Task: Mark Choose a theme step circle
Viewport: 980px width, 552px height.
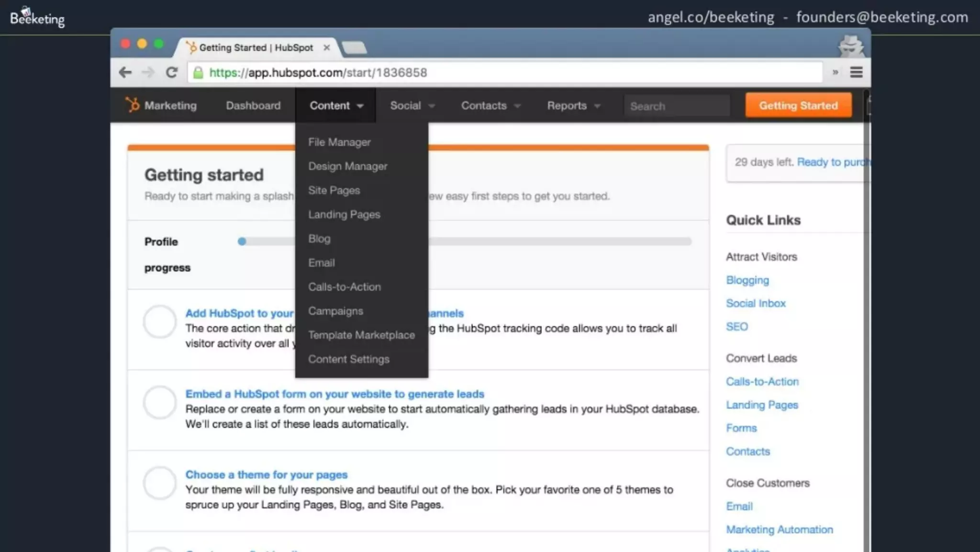Action: click(160, 483)
